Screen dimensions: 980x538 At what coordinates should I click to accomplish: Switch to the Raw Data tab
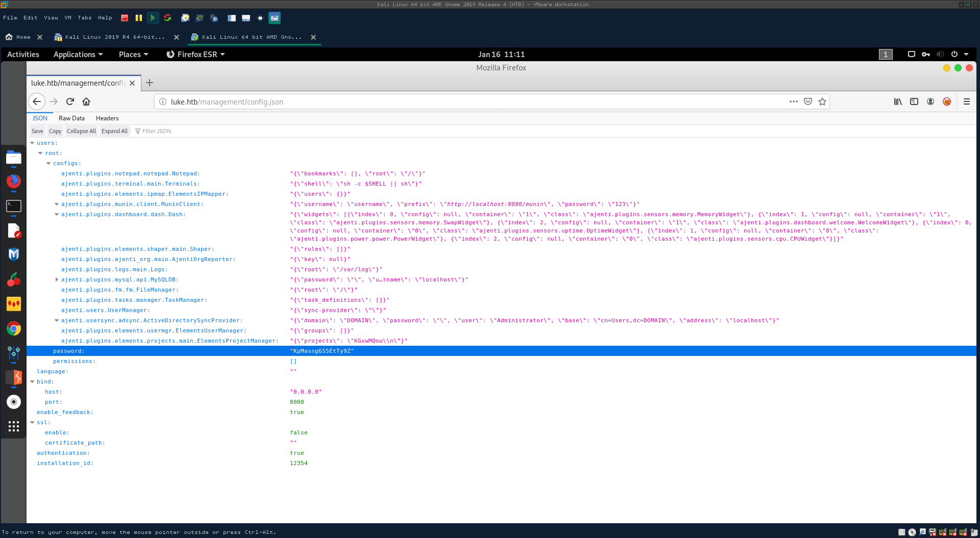click(71, 118)
